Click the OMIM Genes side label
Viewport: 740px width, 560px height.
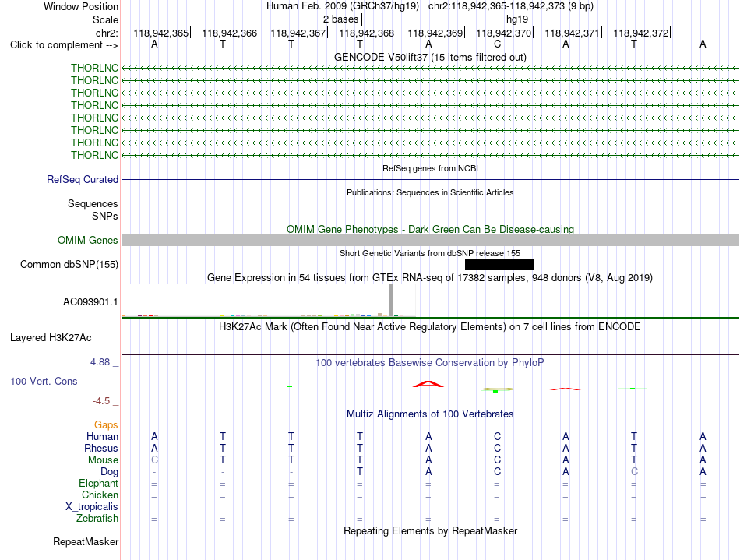click(87, 240)
